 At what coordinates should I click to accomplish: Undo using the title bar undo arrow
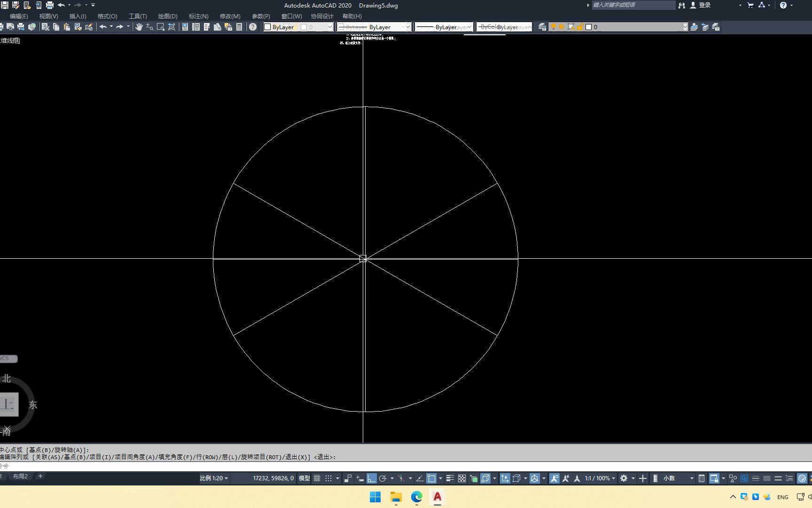tap(61, 5)
